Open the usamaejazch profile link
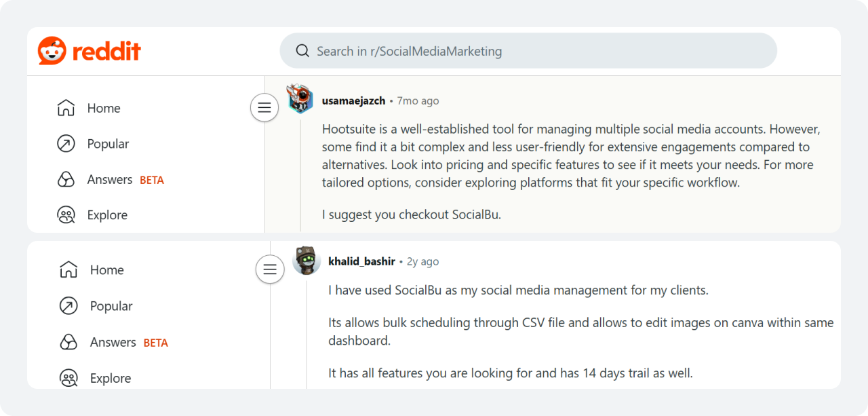 tap(353, 100)
